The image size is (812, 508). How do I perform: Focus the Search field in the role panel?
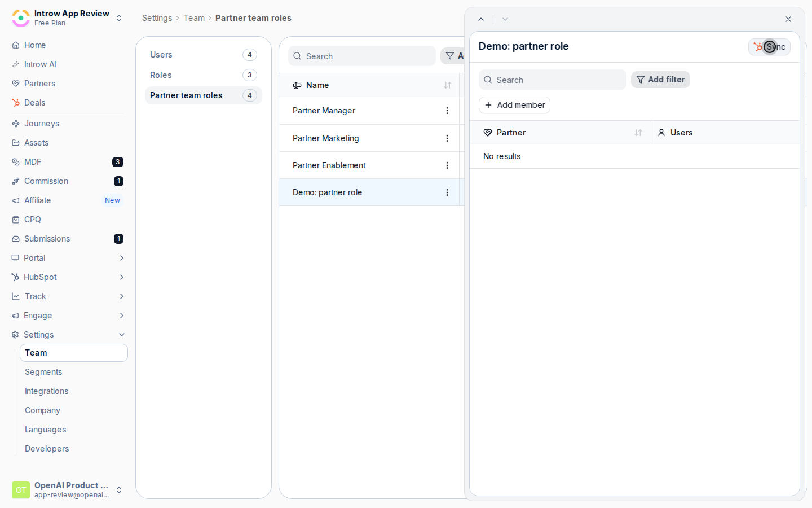[553, 80]
